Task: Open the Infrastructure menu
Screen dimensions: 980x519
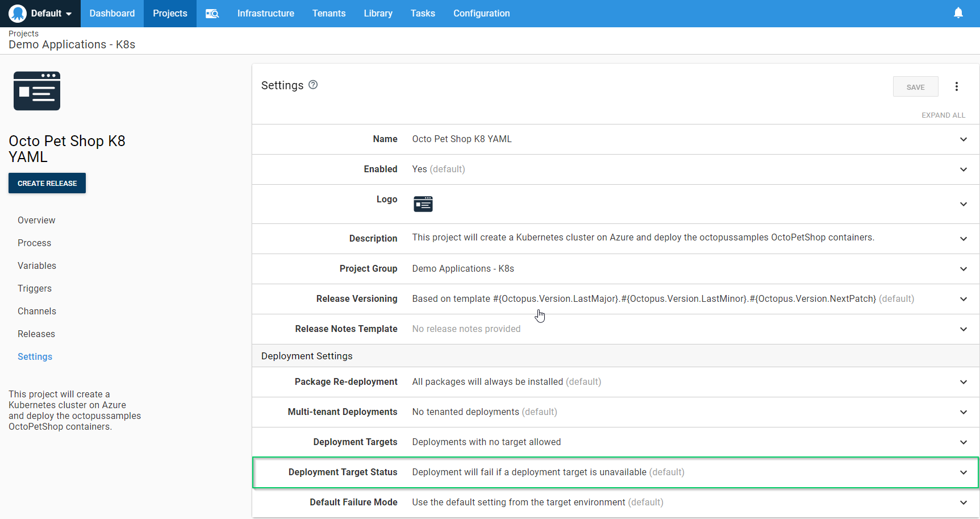Action: pos(265,14)
